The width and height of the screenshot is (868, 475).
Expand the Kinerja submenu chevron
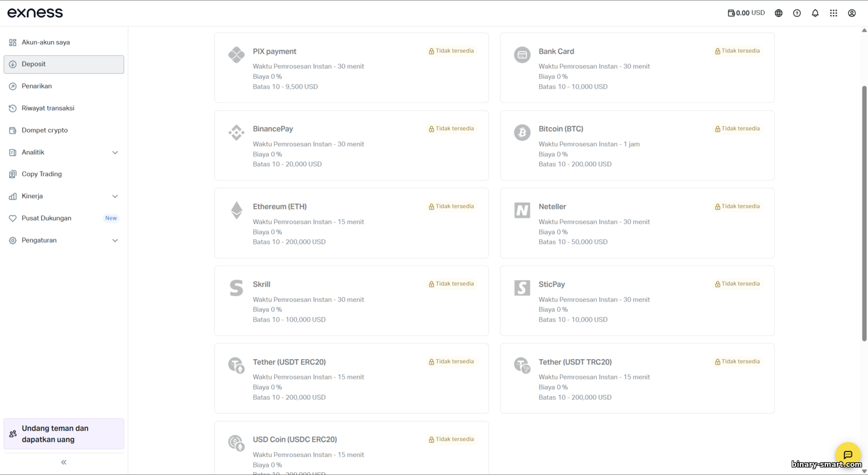coord(115,196)
